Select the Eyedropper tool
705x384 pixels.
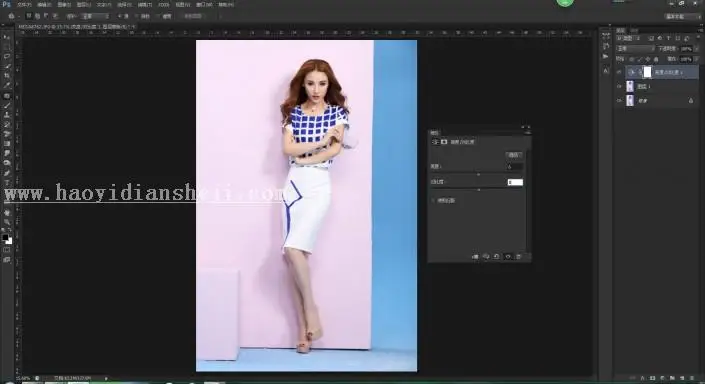(x=7, y=85)
